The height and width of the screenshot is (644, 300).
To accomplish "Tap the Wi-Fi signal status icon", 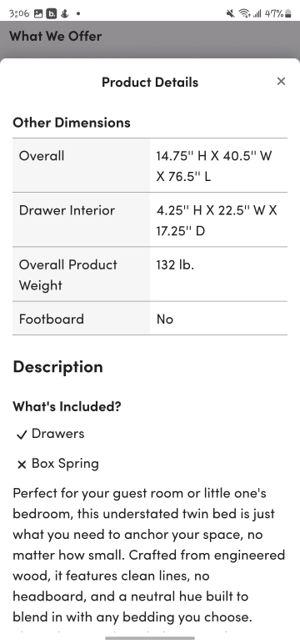I will click(245, 13).
